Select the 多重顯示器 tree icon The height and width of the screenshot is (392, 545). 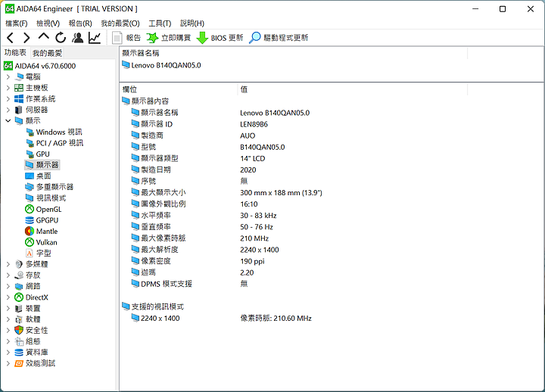click(x=30, y=187)
